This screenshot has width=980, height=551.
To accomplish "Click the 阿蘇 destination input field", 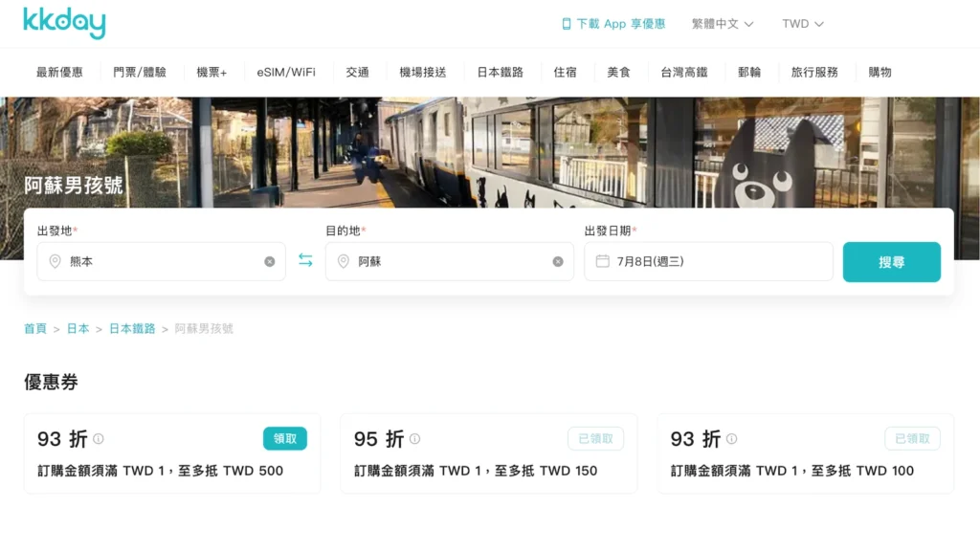I will (450, 262).
